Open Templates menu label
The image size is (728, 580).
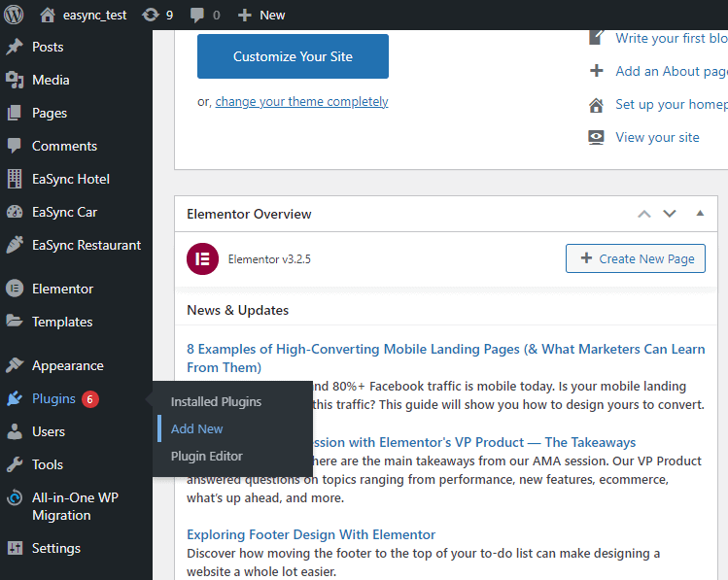(x=62, y=322)
